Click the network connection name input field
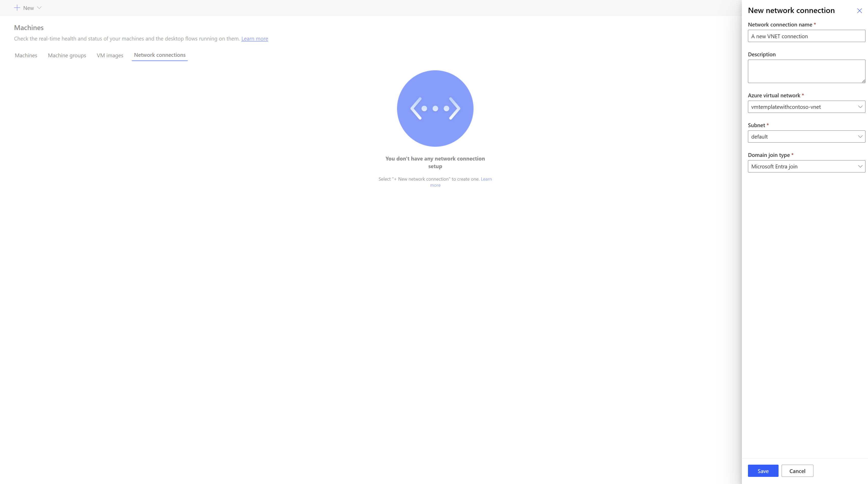Screen dimensions: 868x484 pos(806,36)
